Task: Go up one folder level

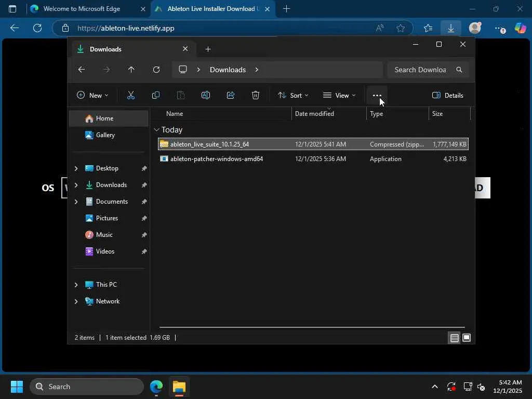Action: (131, 70)
